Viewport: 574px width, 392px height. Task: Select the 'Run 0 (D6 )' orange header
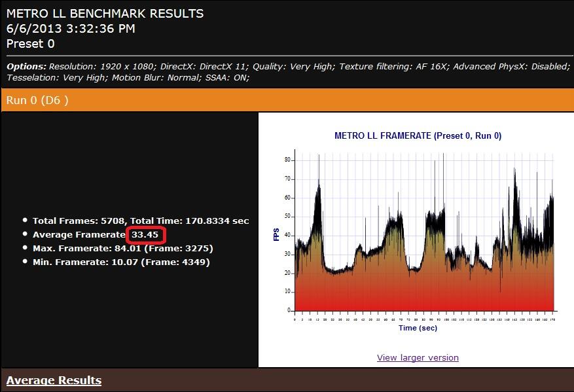pos(287,100)
